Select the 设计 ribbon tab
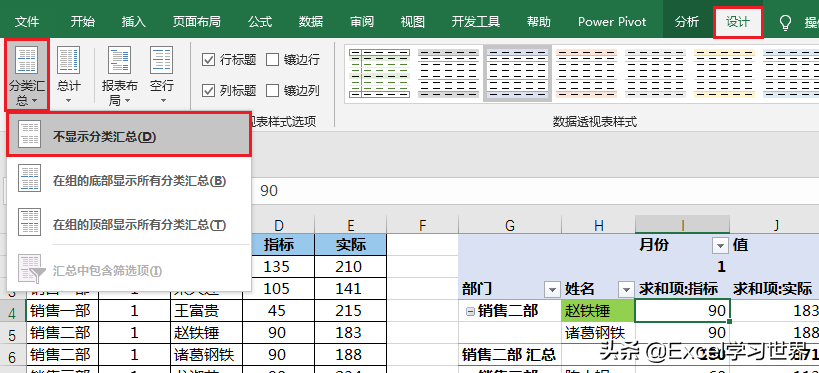Image resolution: width=819 pixels, height=373 pixels. click(738, 21)
